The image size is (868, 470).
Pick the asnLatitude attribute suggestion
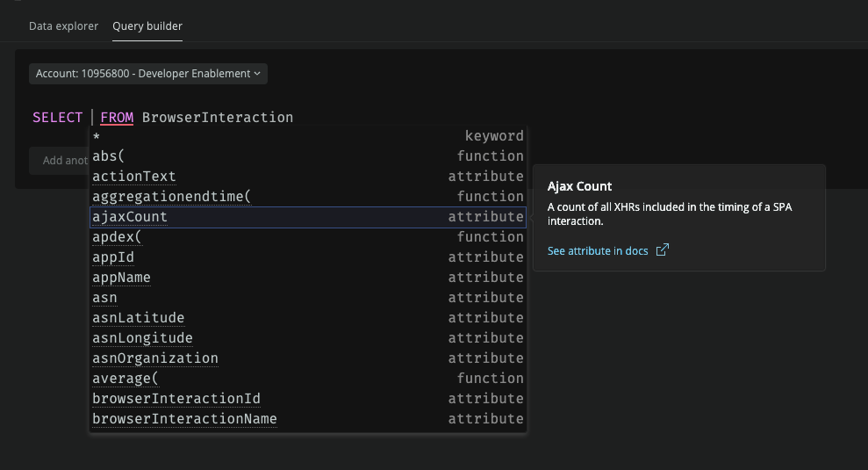point(308,318)
